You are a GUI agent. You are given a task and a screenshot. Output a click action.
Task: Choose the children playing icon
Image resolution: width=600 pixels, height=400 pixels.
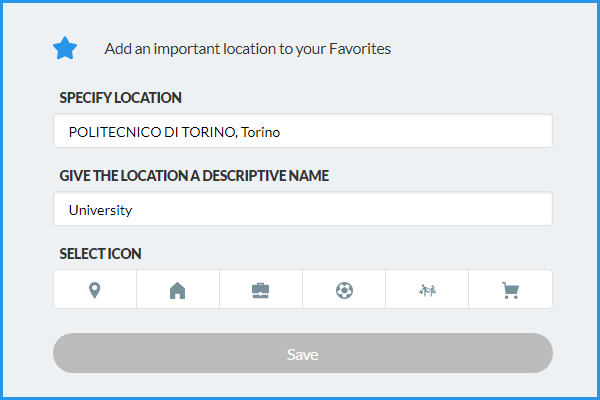pyautogui.click(x=427, y=290)
